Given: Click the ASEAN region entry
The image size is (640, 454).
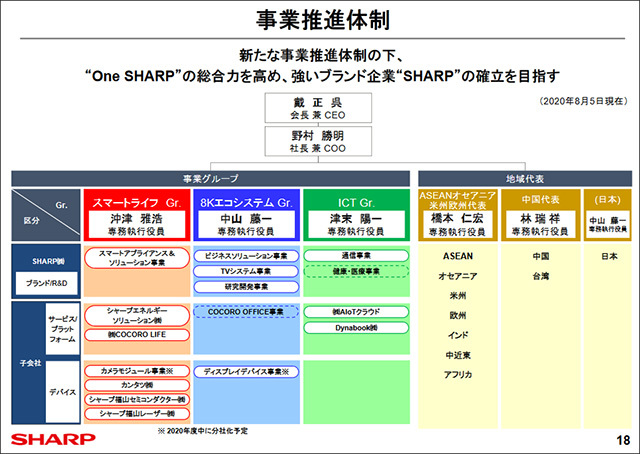Looking at the screenshot, I should (458, 256).
